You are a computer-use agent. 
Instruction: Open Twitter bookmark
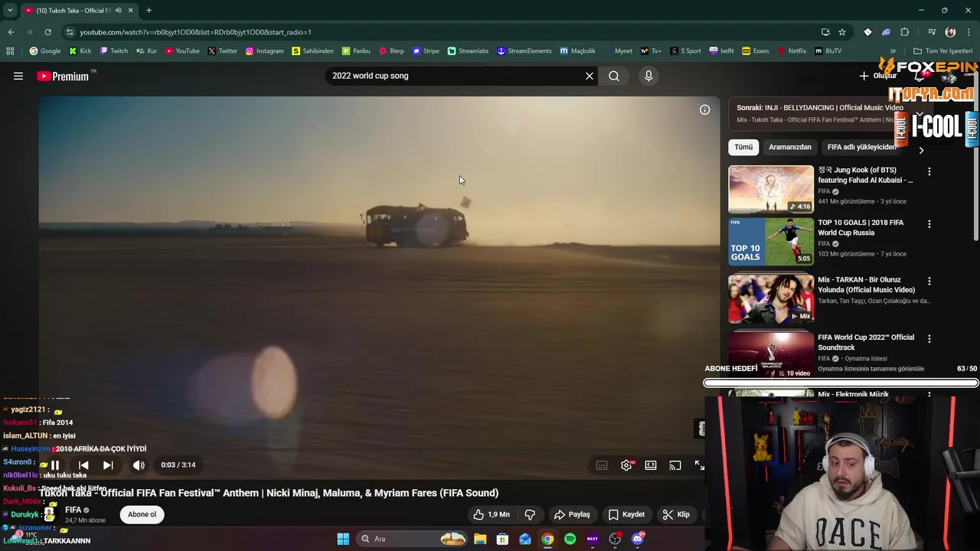tap(223, 51)
